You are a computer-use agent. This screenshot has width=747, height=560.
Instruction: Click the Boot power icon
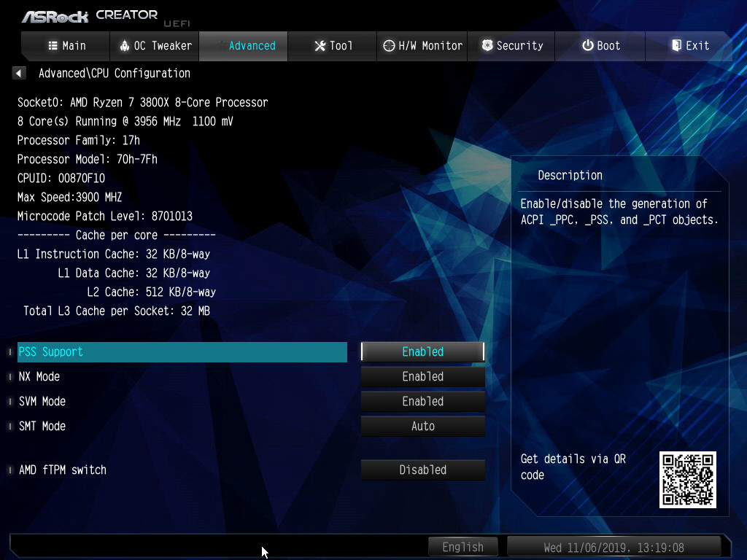(x=587, y=45)
